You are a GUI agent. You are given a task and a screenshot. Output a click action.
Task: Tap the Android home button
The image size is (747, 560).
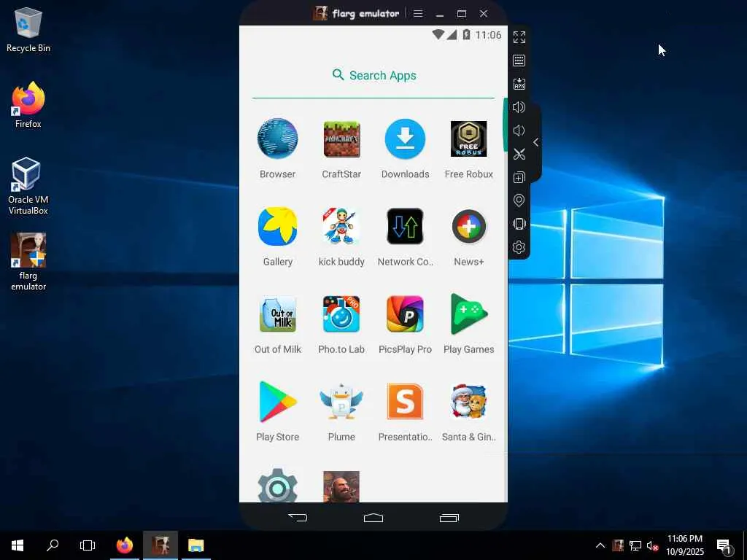(x=373, y=518)
